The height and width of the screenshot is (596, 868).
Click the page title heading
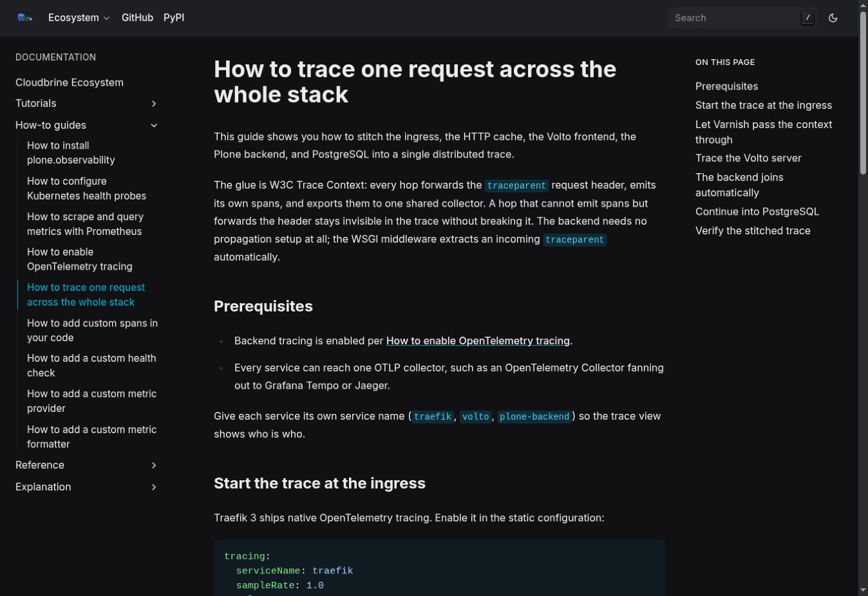click(415, 82)
